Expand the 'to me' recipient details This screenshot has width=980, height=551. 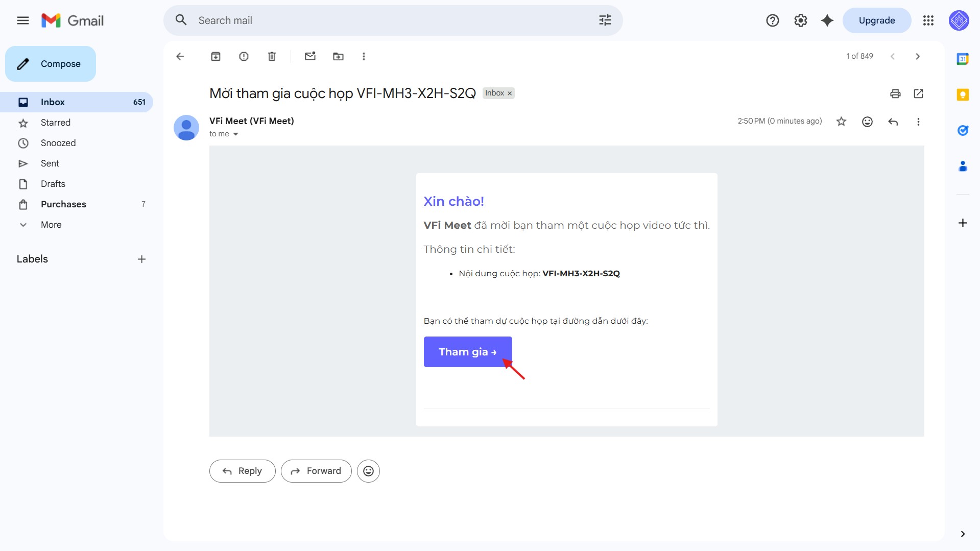[x=235, y=134]
